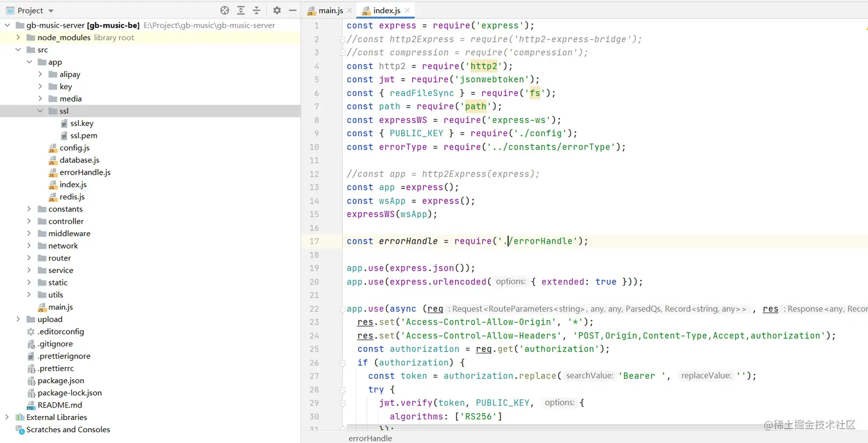Click the 'jsonwebtoken' string on line 5

tap(493, 79)
